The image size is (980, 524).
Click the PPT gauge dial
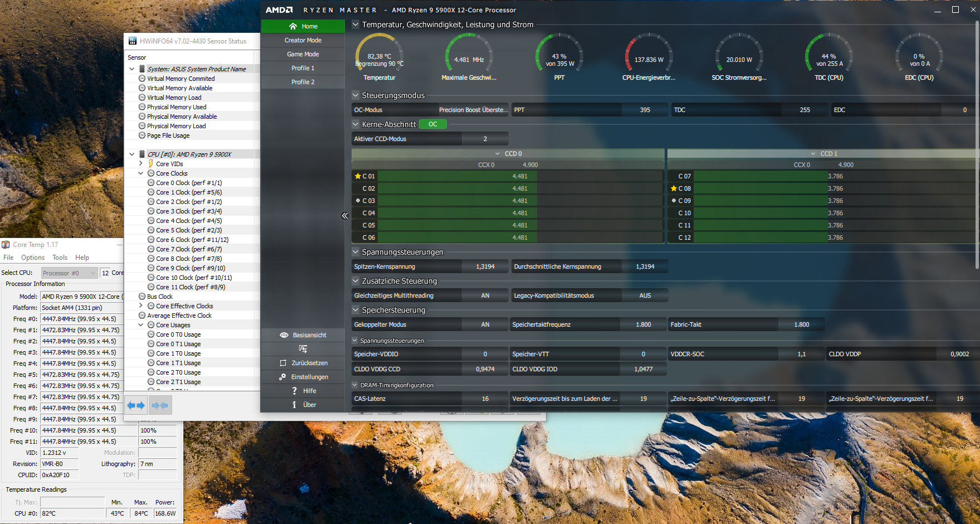tap(559, 53)
